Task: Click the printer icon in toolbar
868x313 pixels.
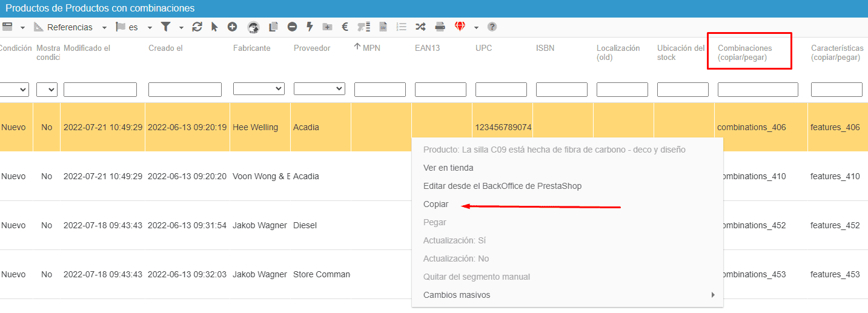Action: pyautogui.click(x=440, y=27)
